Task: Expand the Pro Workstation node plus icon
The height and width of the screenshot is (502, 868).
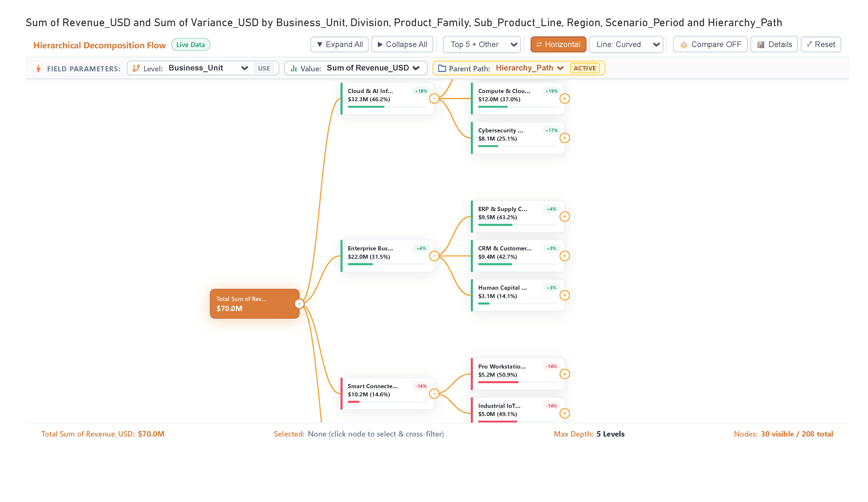Action: pyautogui.click(x=564, y=374)
